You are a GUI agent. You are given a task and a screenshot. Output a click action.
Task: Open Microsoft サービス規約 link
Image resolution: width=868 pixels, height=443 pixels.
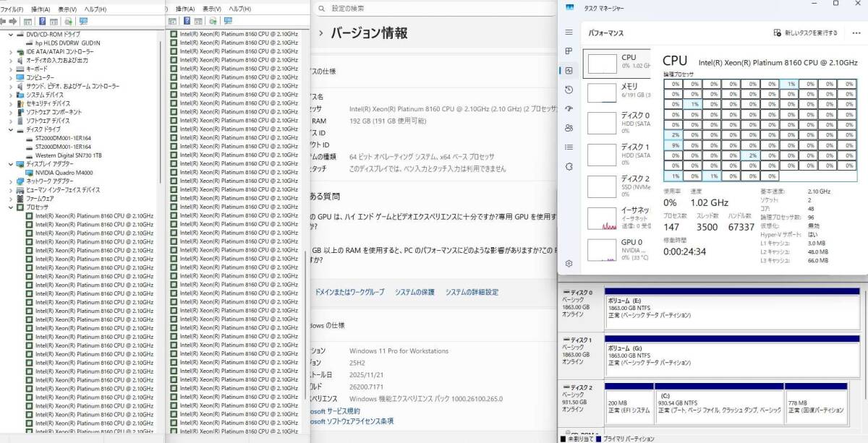point(334,410)
